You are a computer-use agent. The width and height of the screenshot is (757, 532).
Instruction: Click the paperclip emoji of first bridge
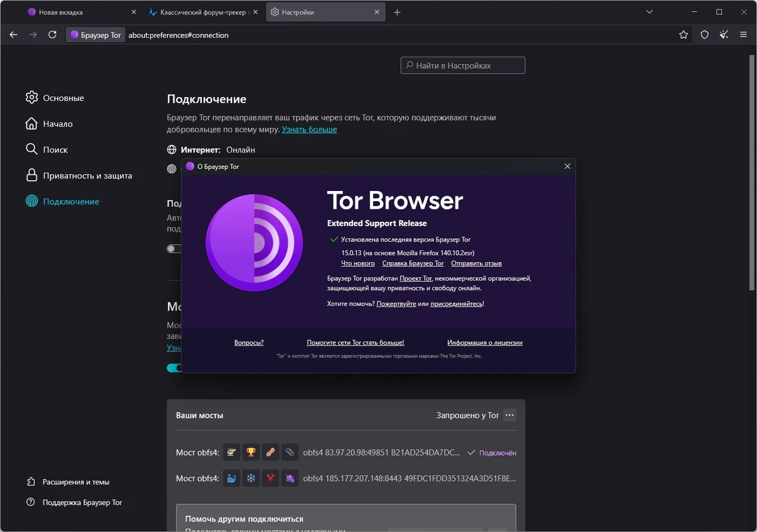click(290, 453)
